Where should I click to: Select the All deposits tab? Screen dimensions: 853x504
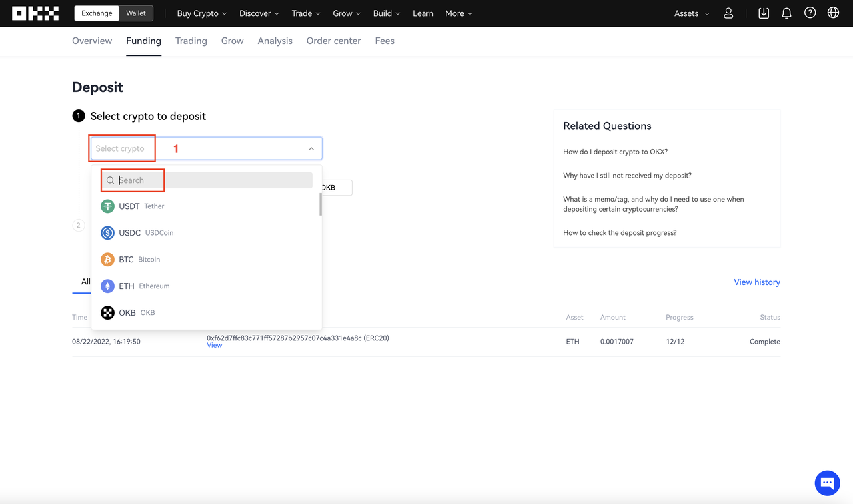pos(85,282)
